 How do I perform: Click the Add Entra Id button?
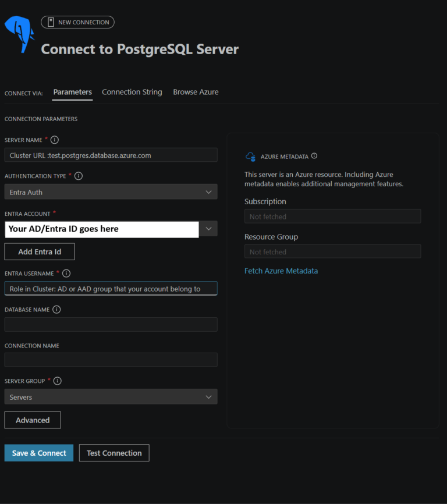pyautogui.click(x=40, y=251)
